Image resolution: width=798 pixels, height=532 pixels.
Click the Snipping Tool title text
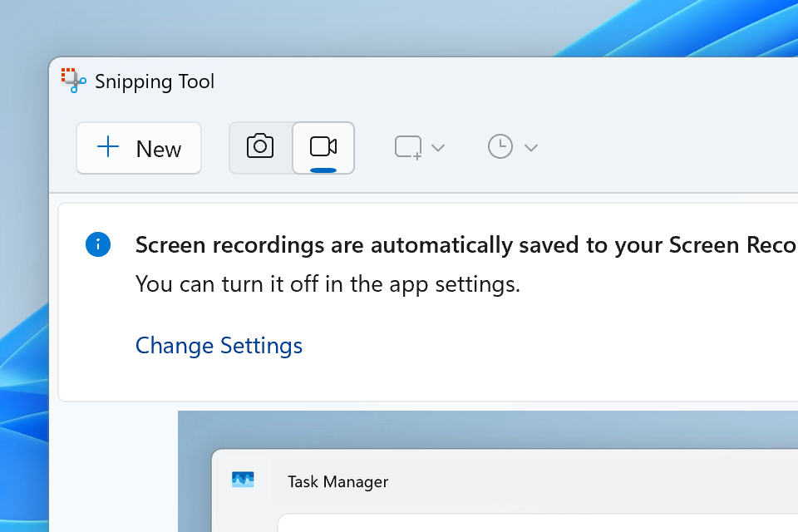(x=155, y=81)
